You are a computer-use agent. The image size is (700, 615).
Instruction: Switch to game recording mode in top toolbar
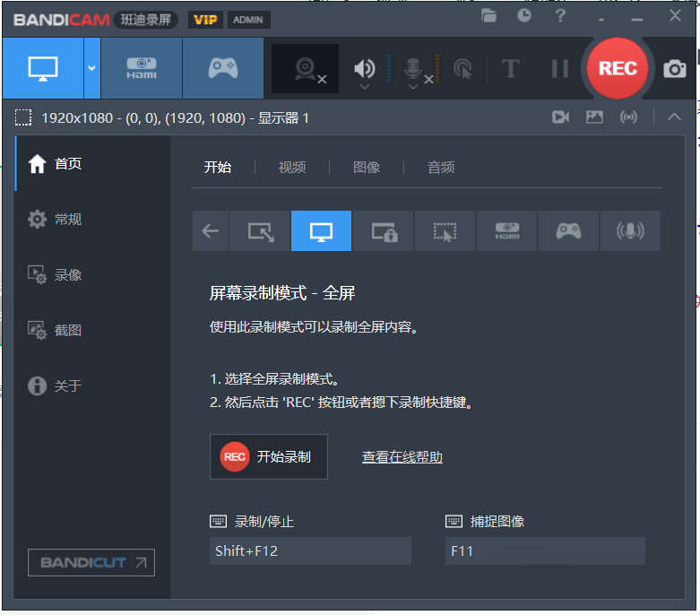point(222,68)
